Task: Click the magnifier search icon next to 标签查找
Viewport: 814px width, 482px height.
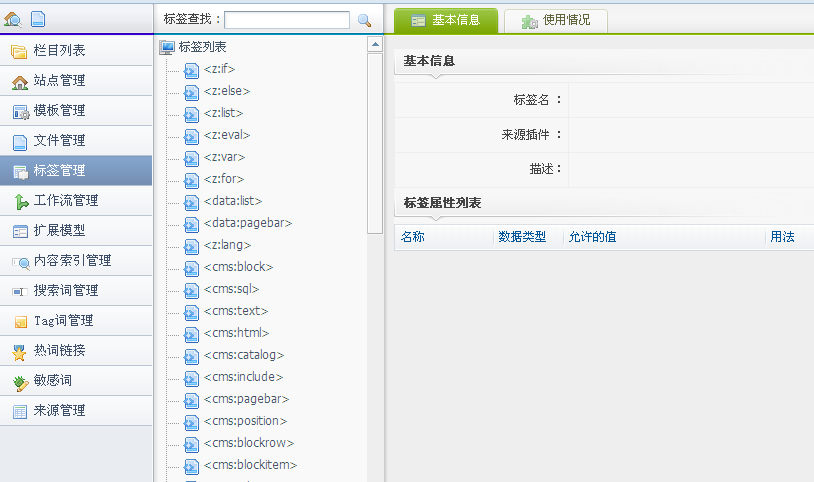Action: click(x=364, y=20)
